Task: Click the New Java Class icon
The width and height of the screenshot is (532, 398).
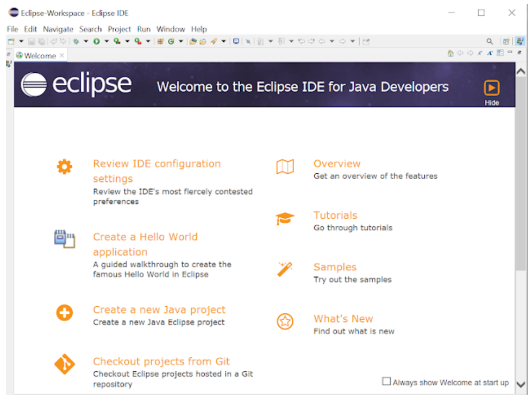Action: coord(171,41)
